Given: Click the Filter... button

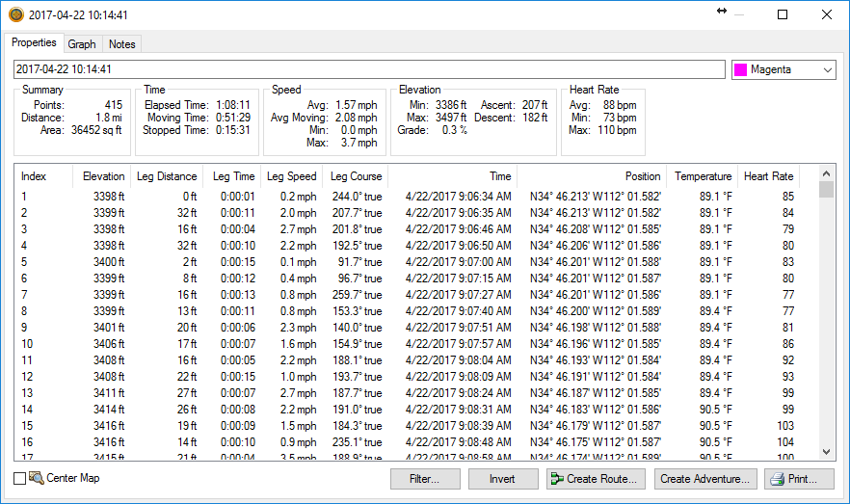Looking at the screenshot, I should 425,479.
